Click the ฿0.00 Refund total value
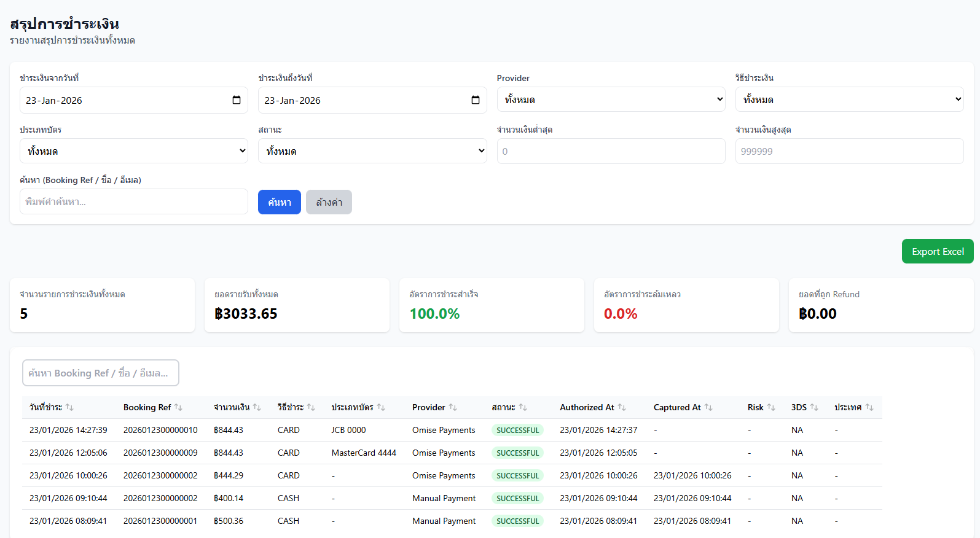This screenshot has height=538, width=980. 817,314
